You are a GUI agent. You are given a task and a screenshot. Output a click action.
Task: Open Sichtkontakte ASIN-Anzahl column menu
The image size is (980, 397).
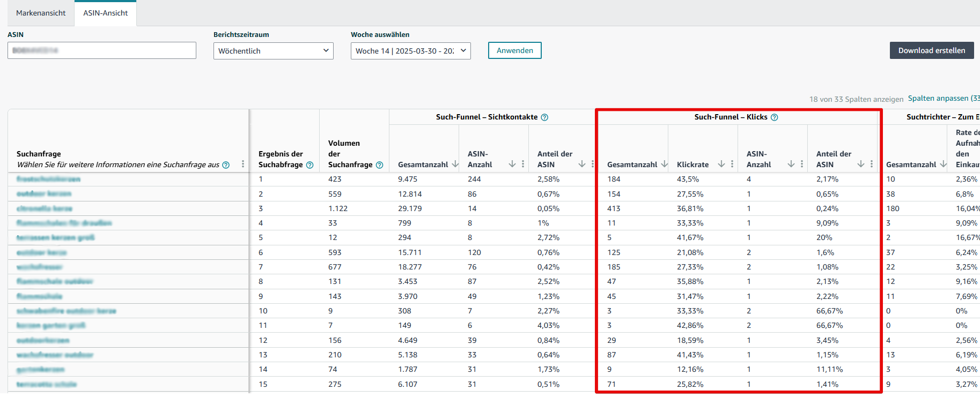click(x=523, y=164)
